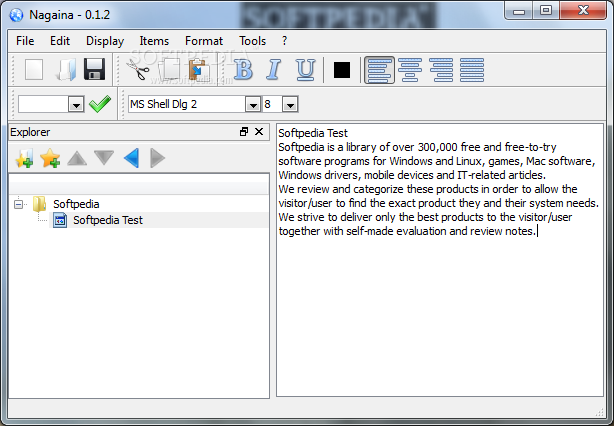Align text left
Screen dimensions: 614x426
pyautogui.click(x=379, y=70)
